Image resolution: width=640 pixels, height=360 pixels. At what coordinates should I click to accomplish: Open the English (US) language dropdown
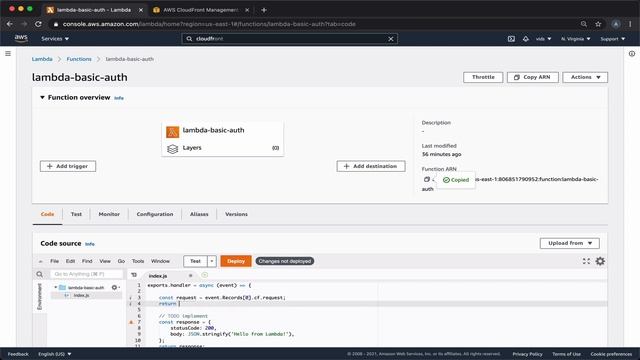point(55,354)
